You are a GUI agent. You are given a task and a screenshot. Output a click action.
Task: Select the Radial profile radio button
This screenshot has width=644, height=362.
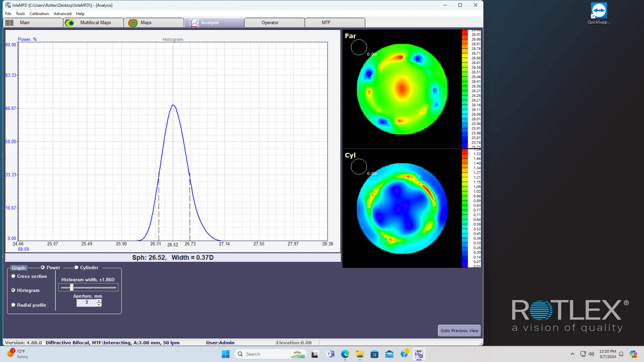13,305
